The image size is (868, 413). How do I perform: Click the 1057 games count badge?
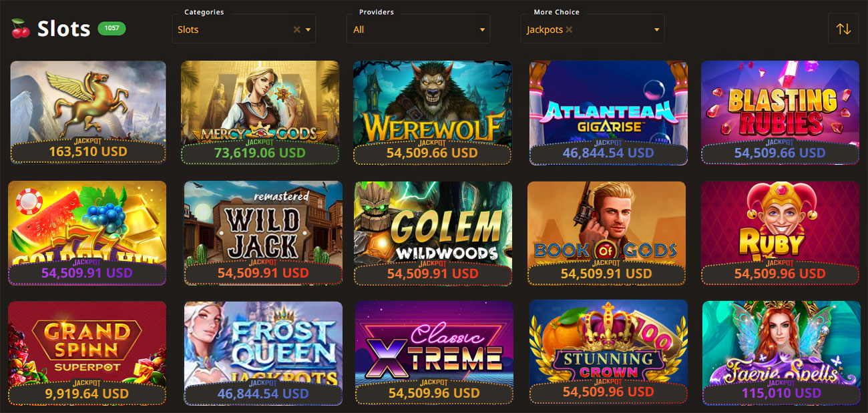(112, 28)
